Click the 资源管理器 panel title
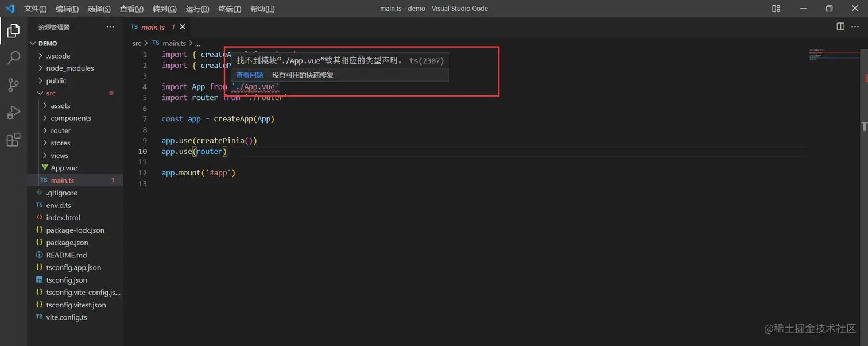Image resolution: width=868 pixels, height=346 pixels. [x=54, y=27]
